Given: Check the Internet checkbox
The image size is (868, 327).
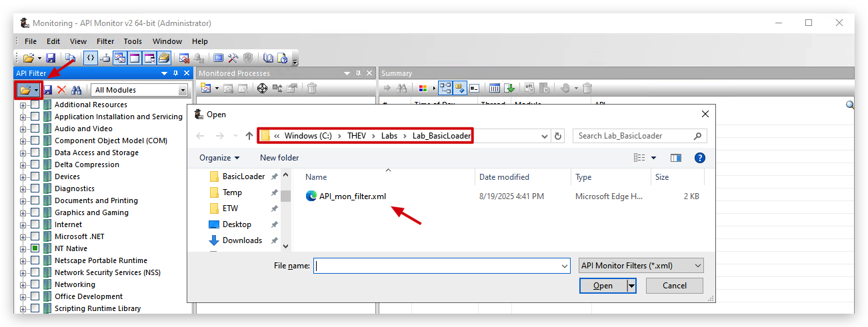Looking at the screenshot, I should 35,224.
